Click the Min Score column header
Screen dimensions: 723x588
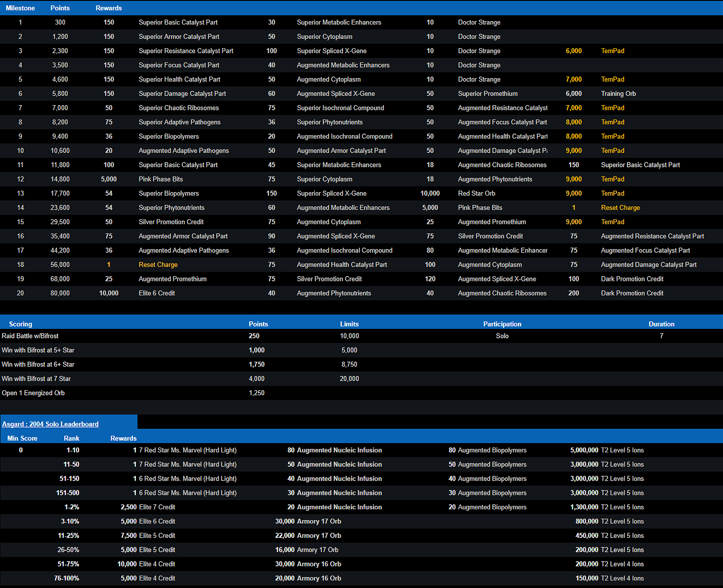click(22, 438)
